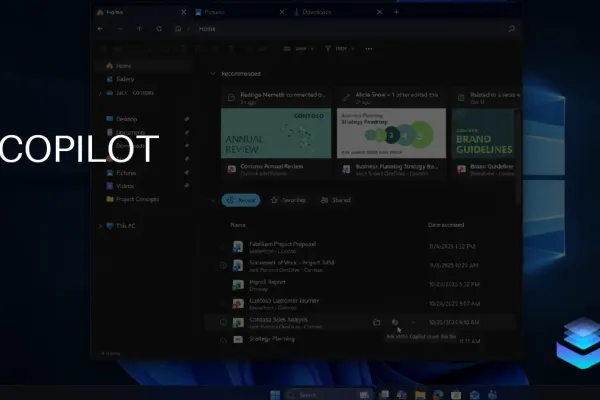The width and height of the screenshot is (600, 400).
Task: Click Ask M365 Copilot icon on Sales Analysis row
Action: 395,322
